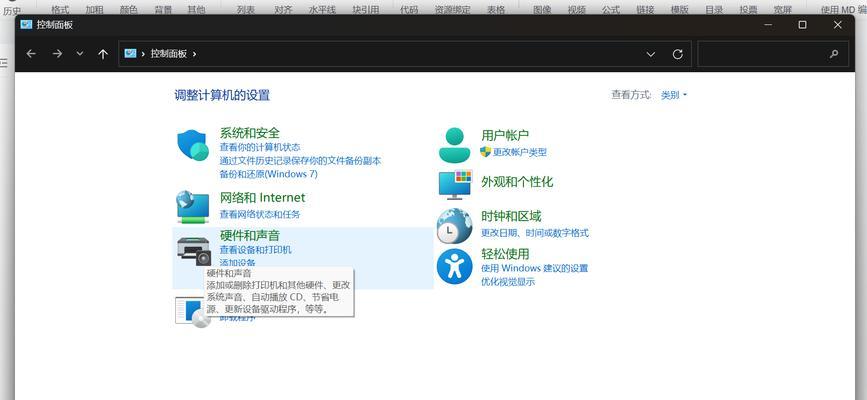Click 其他 in background editor toolbar

click(x=196, y=9)
